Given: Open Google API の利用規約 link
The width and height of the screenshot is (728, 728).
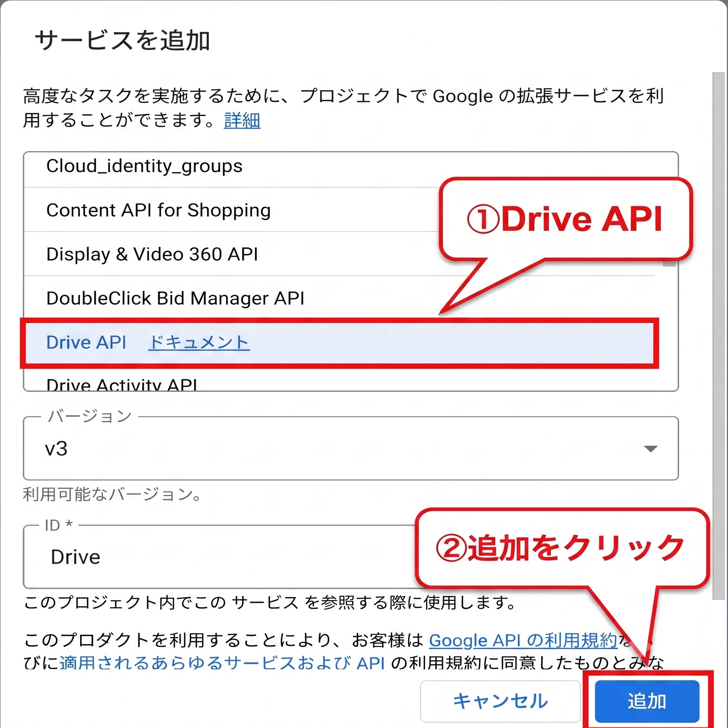Looking at the screenshot, I should (523, 640).
